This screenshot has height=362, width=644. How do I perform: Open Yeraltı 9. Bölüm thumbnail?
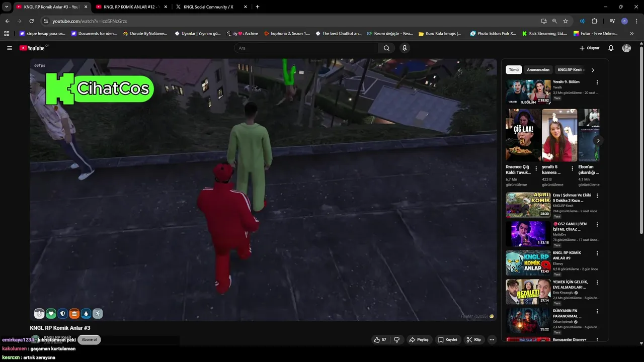point(528,92)
